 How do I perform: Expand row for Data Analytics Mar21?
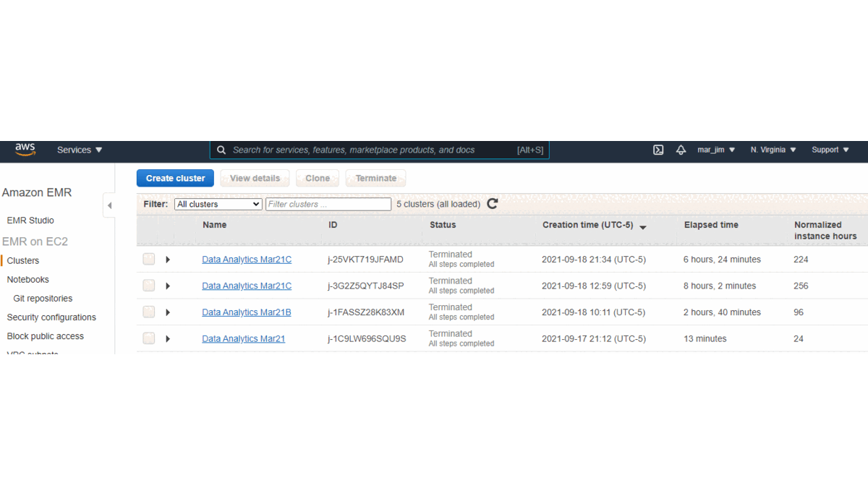[x=168, y=338]
